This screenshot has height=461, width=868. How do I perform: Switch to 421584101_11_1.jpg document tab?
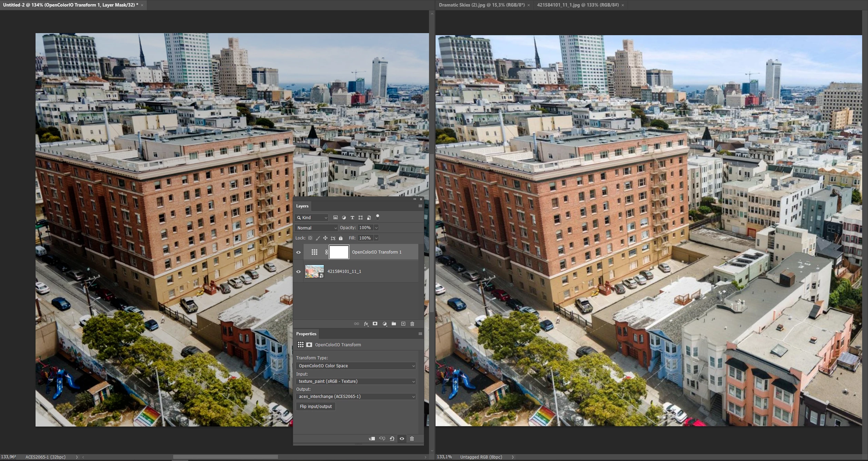[578, 5]
